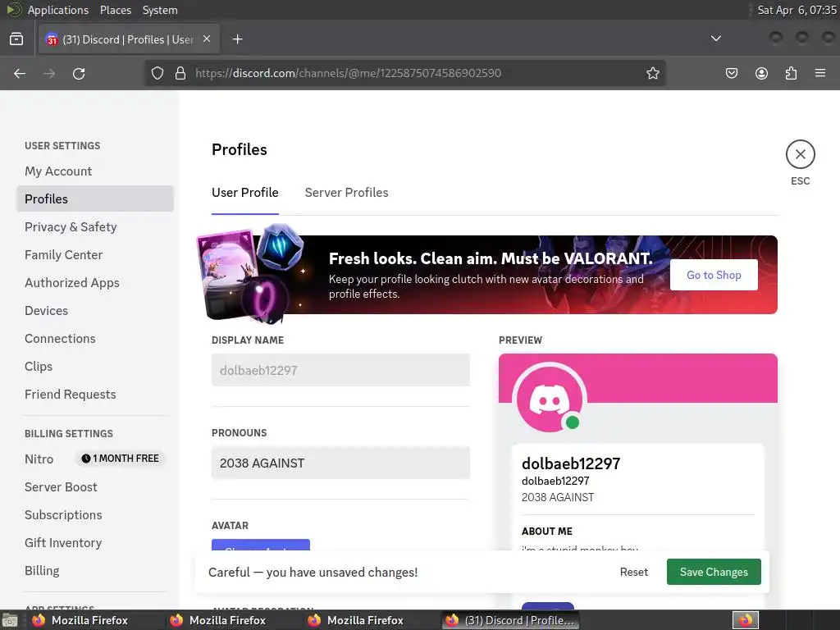
Task: Open the System menu
Action: 160,10
